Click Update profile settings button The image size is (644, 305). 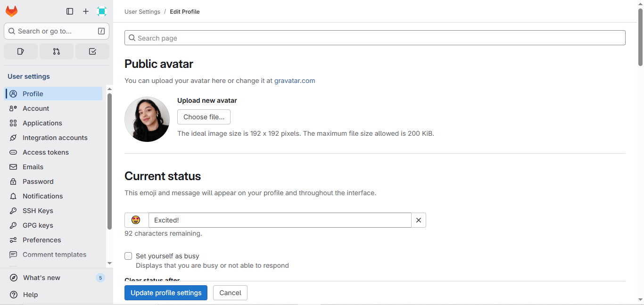[x=166, y=293]
